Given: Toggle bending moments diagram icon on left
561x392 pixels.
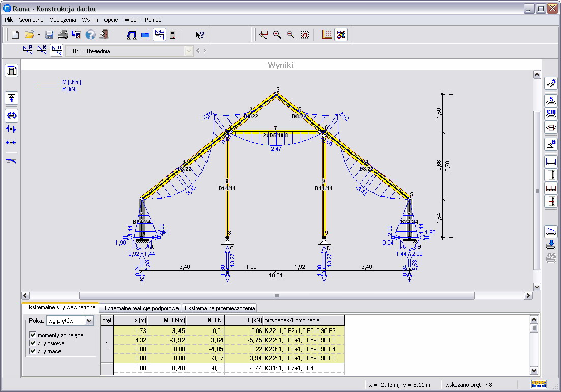Looking at the screenshot, I should pos(11,115).
